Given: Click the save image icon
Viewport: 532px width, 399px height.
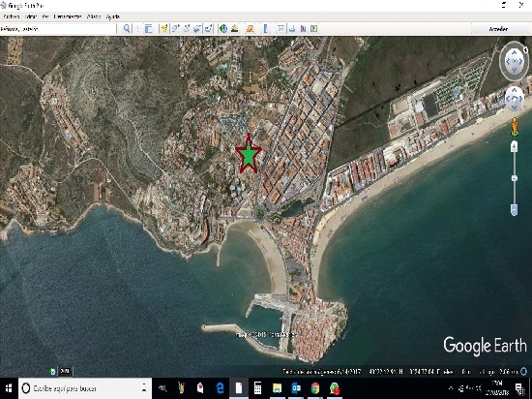Looking at the screenshot, I should coord(303,29).
